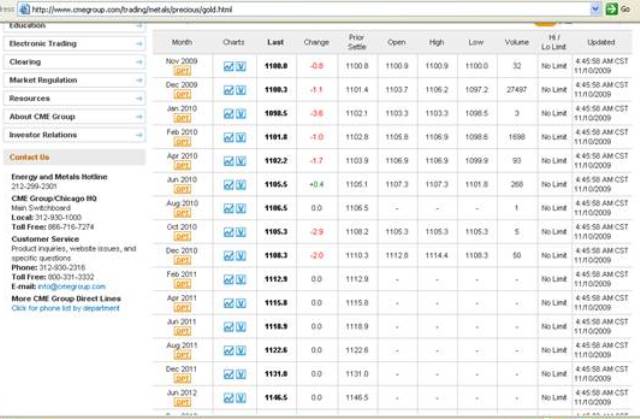
Task: Expand the Clearing sidebar menu
Action: (74, 62)
